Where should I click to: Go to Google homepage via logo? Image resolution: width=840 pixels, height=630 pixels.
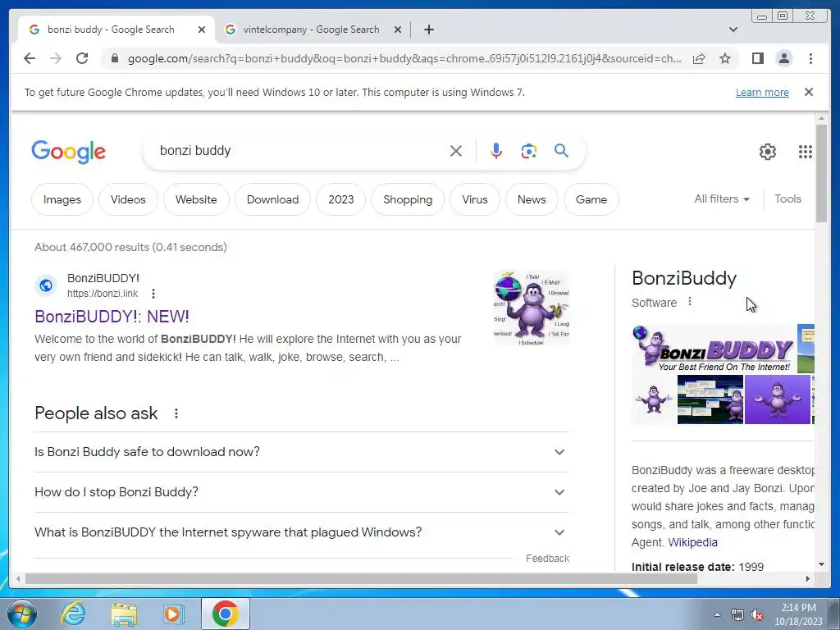pyautogui.click(x=69, y=152)
